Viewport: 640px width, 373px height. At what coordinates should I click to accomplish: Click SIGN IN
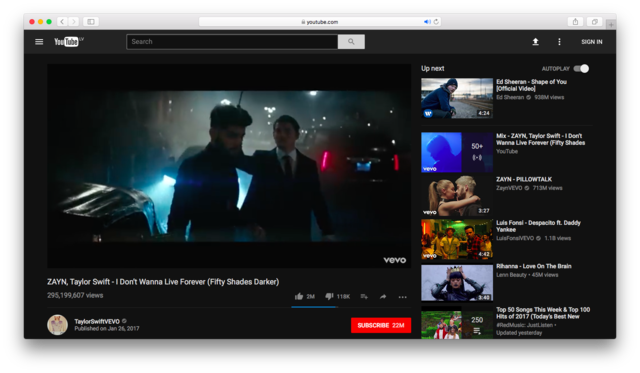(591, 42)
